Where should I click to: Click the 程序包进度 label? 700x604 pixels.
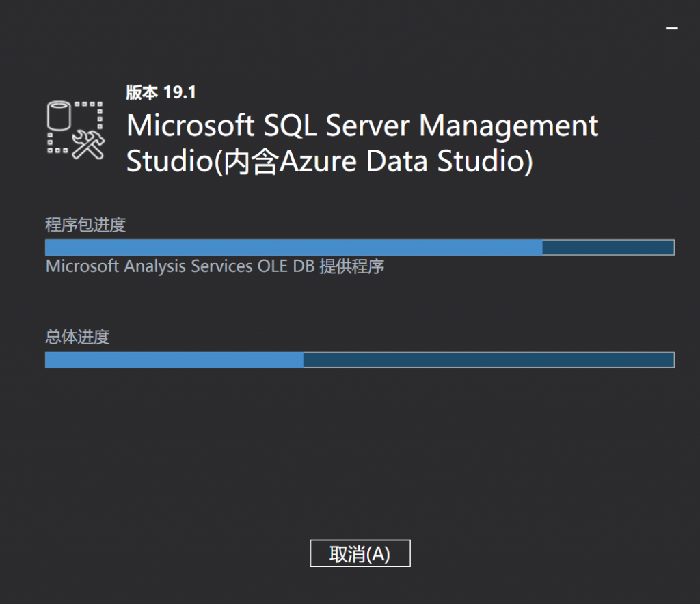(x=85, y=225)
